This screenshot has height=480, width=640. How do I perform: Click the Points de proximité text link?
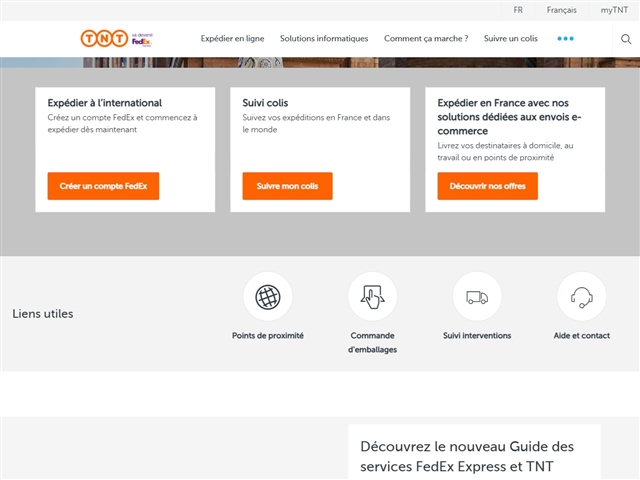pos(268,336)
